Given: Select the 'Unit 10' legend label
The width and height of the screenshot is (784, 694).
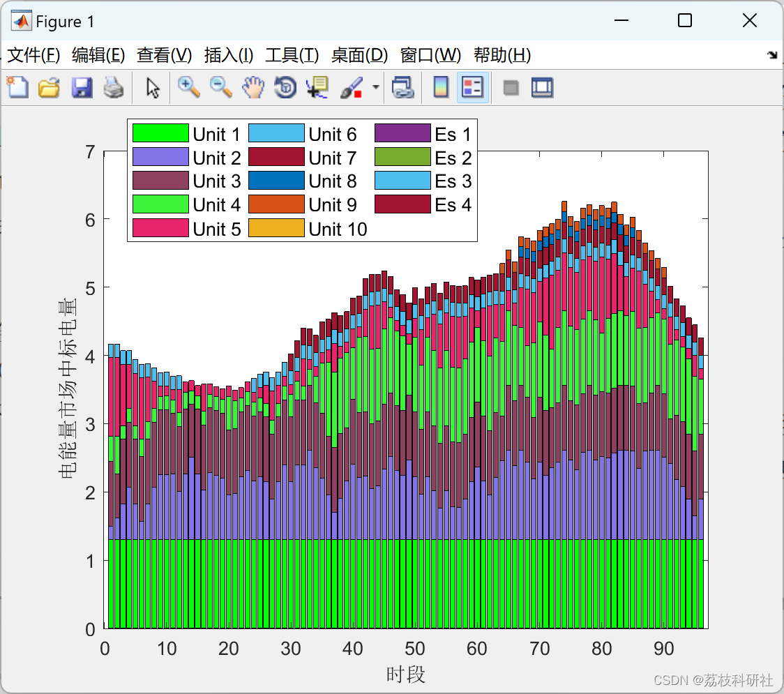Looking at the screenshot, I should [338, 229].
